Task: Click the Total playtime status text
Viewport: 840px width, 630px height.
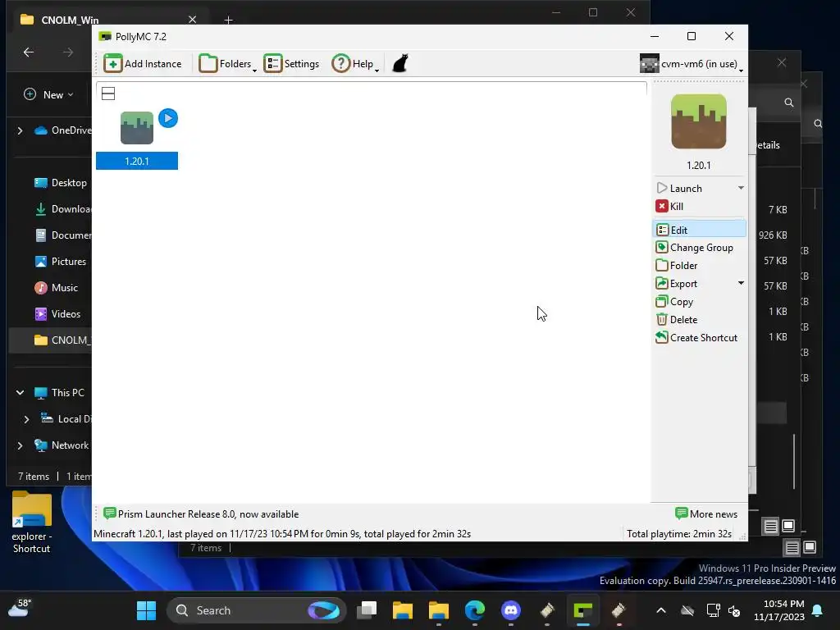Action: pos(678,534)
